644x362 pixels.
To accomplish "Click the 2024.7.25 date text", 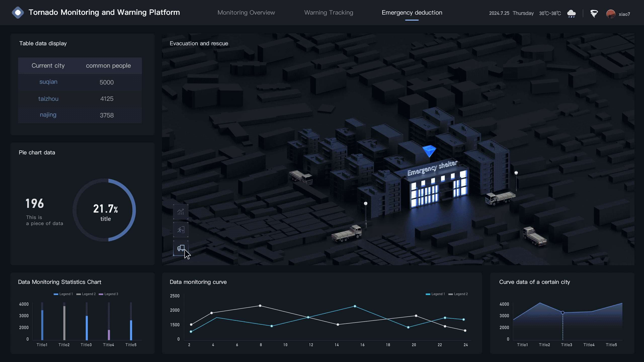I will coord(499,13).
